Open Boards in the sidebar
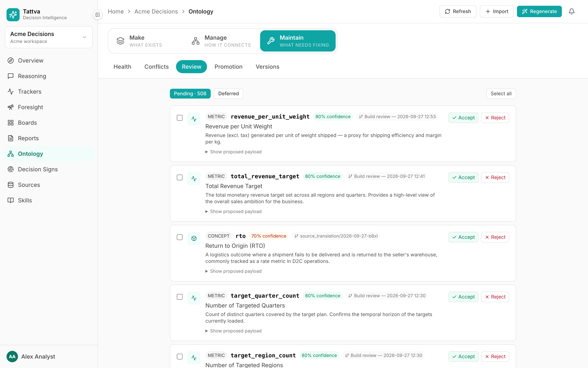588x368 pixels. click(x=49, y=123)
